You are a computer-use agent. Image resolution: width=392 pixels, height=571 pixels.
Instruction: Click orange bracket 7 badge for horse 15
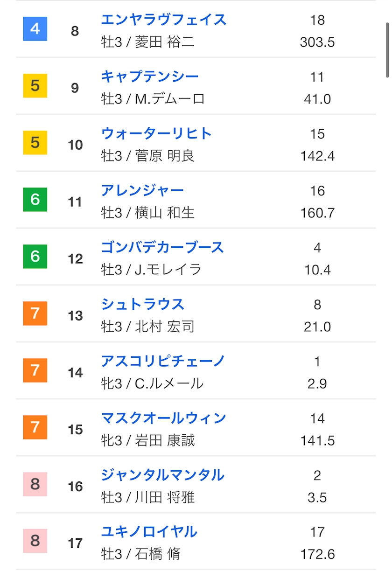[35, 427]
